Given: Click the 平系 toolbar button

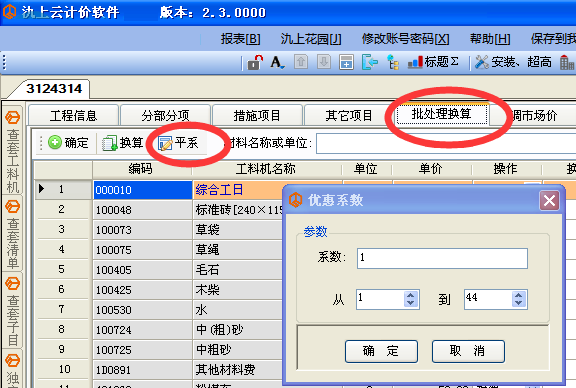Looking at the screenshot, I should pyautogui.click(x=178, y=143).
